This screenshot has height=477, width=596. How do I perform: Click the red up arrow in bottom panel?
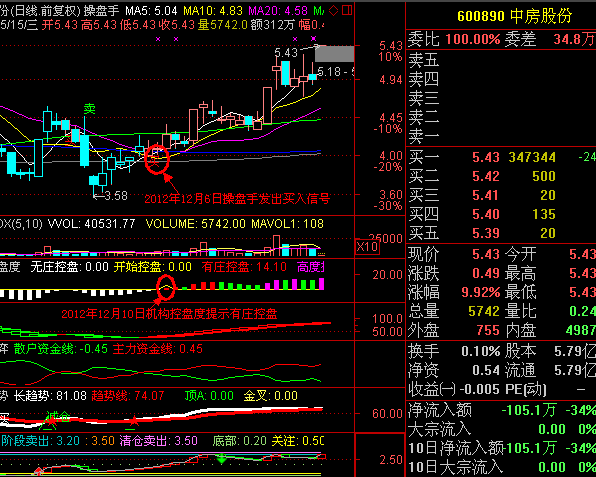click(38, 472)
